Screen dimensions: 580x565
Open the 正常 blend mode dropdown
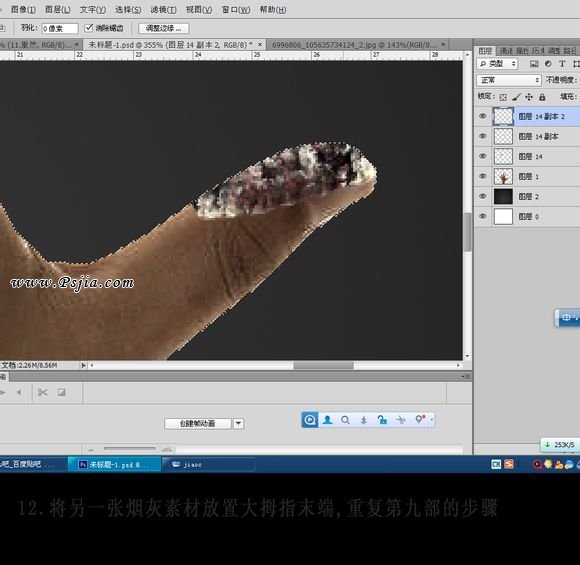point(509,80)
